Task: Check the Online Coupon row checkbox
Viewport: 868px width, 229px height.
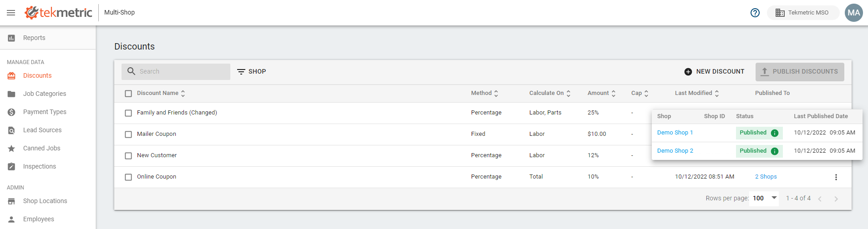Action: (128, 177)
